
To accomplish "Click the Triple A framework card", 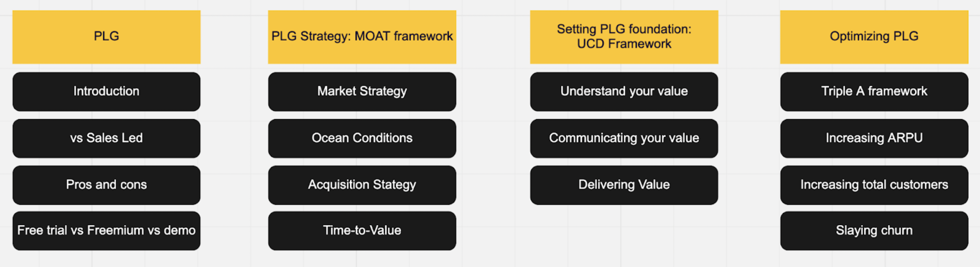I will pos(874,92).
